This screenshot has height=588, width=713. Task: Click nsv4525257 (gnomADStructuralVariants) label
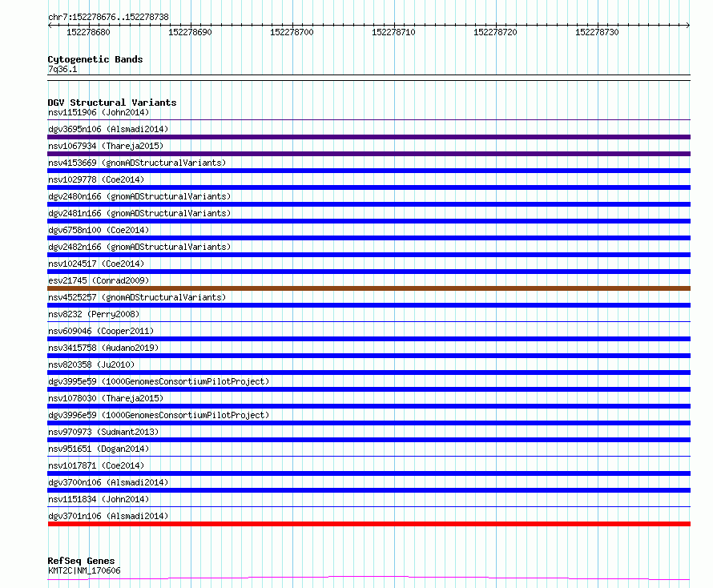[x=137, y=297]
